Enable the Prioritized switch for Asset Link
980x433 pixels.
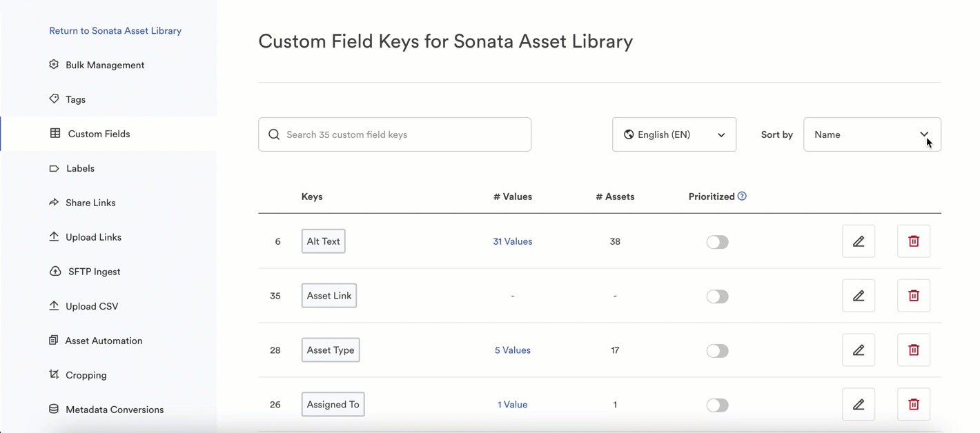(717, 296)
